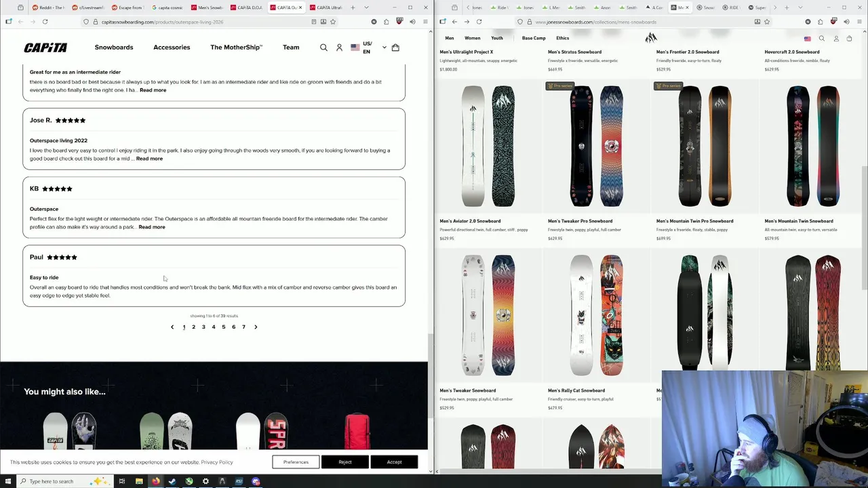Go to reviews page 2

coord(193,327)
